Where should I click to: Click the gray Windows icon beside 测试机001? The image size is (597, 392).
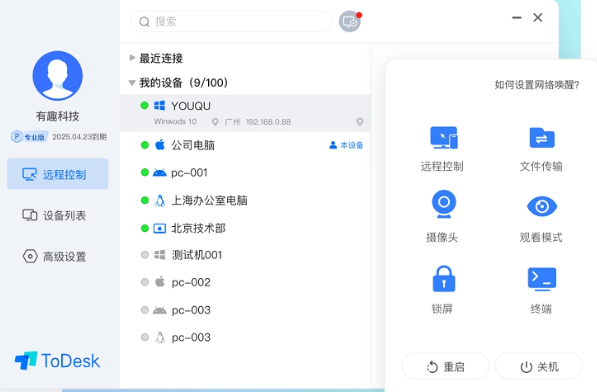point(160,255)
